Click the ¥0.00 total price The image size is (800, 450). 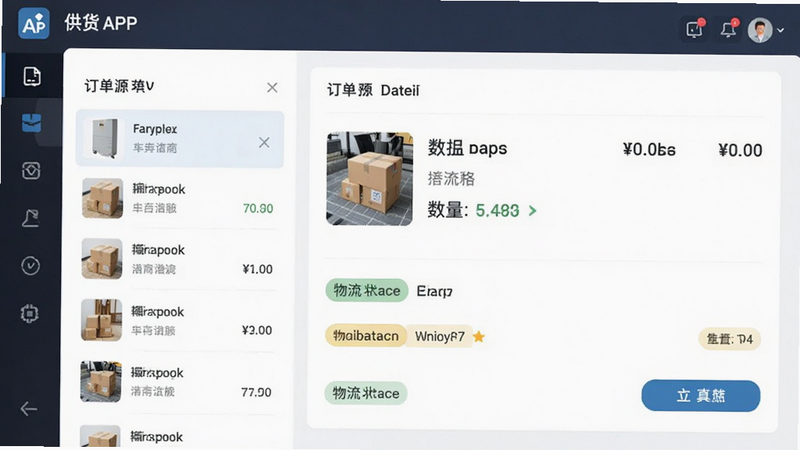[x=740, y=151]
